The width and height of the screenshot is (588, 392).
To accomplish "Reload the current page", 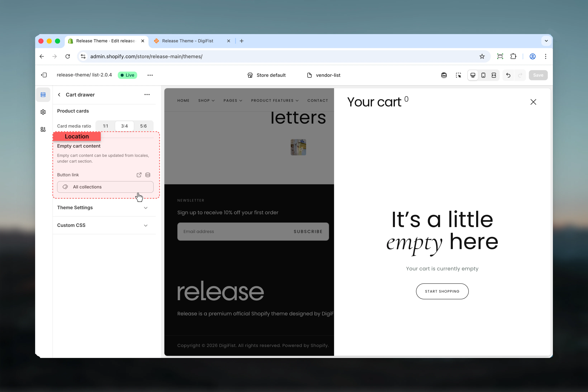I will pos(67,56).
